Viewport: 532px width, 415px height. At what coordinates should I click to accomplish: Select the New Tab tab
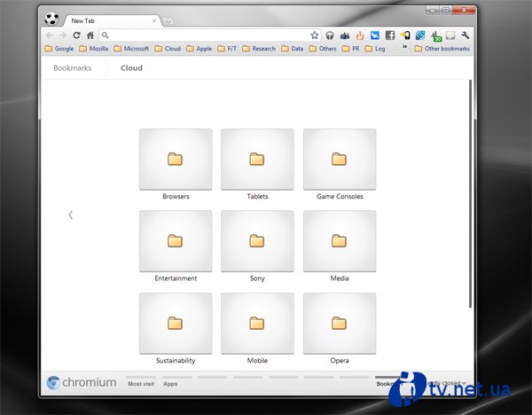click(112, 20)
